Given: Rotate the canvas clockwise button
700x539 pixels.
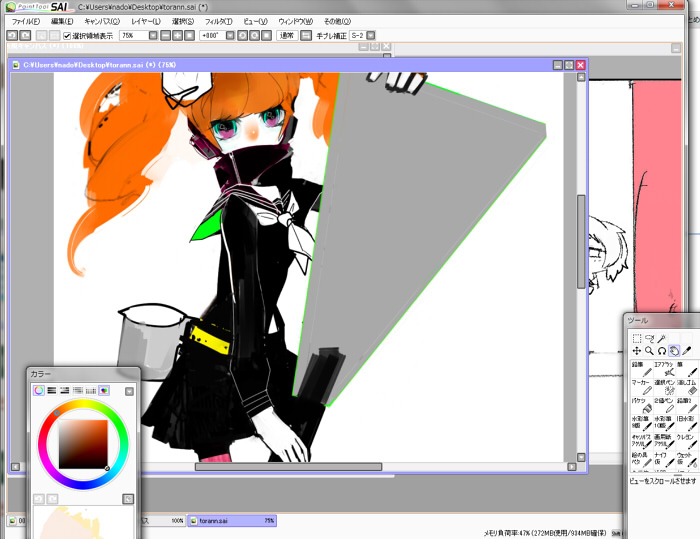Looking at the screenshot, I should [254, 35].
